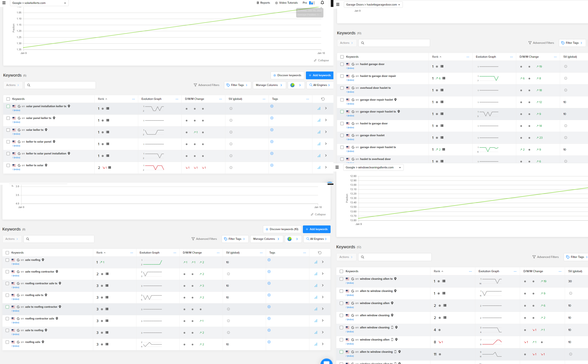Open the Pro plan indicator
This screenshot has width=588, height=364.
tap(309, 3)
